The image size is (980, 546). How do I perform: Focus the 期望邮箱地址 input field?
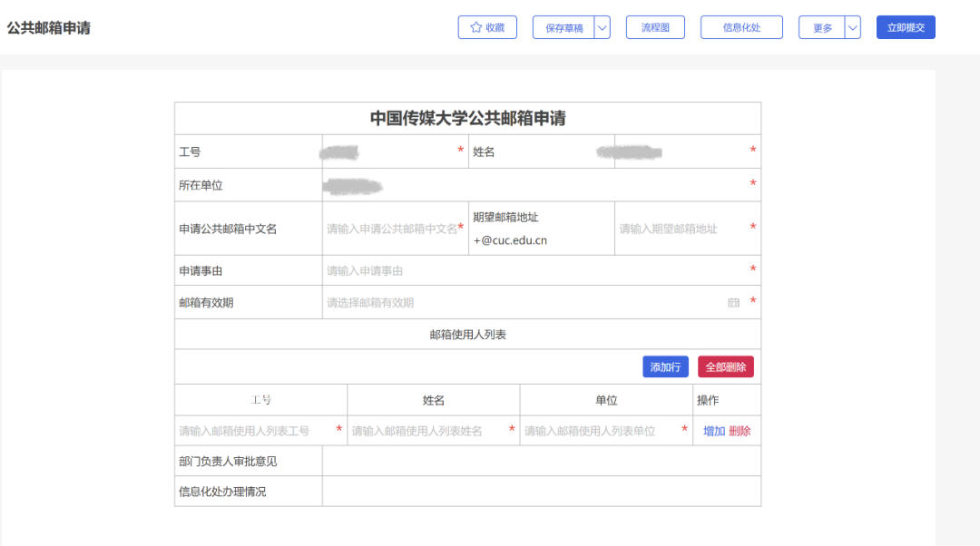click(682, 229)
